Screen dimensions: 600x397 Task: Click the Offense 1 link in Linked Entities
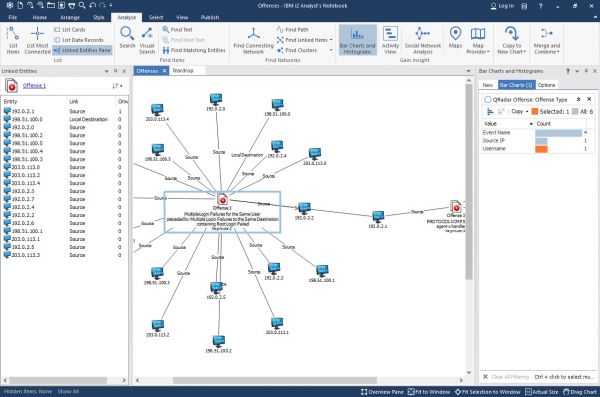click(x=34, y=85)
